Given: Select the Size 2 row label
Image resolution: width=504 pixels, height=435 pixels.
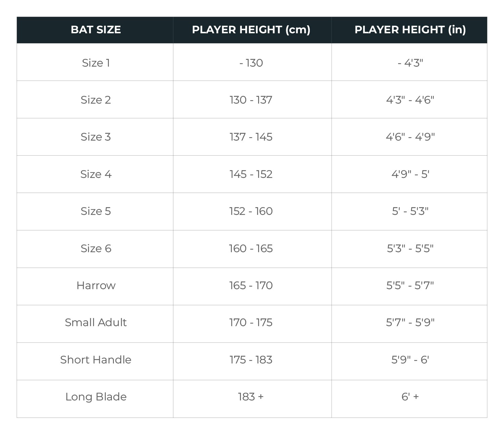Looking at the screenshot, I should coord(96,100).
